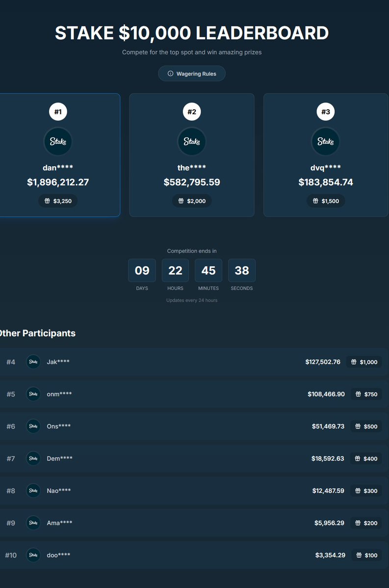Click the gift icon beside $2,000 prize
389x588 pixels.
click(x=181, y=201)
